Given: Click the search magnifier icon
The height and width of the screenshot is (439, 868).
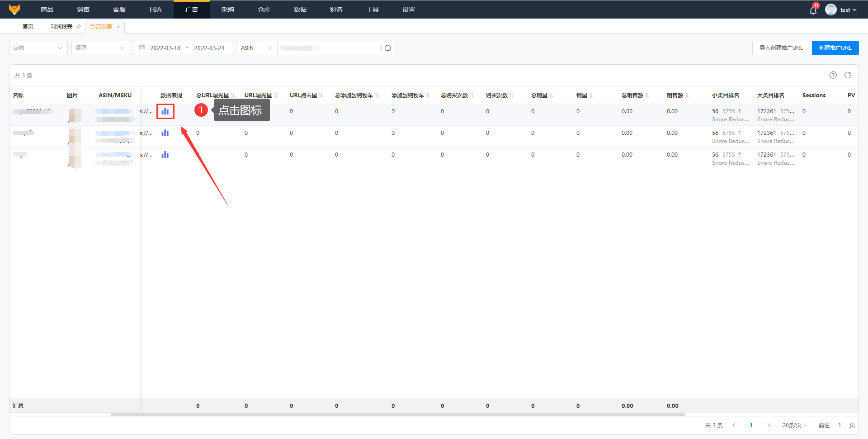Looking at the screenshot, I should tap(388, 48).
